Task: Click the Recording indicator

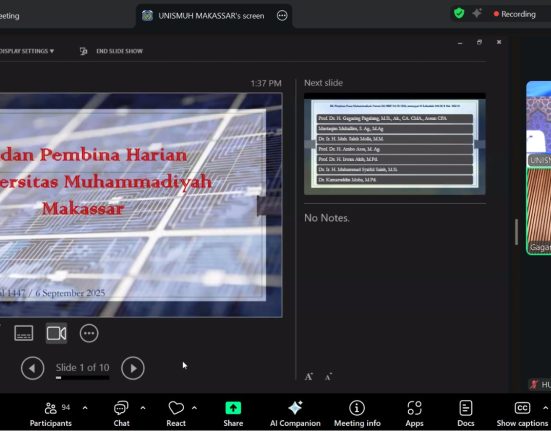Action: (515, 14)
